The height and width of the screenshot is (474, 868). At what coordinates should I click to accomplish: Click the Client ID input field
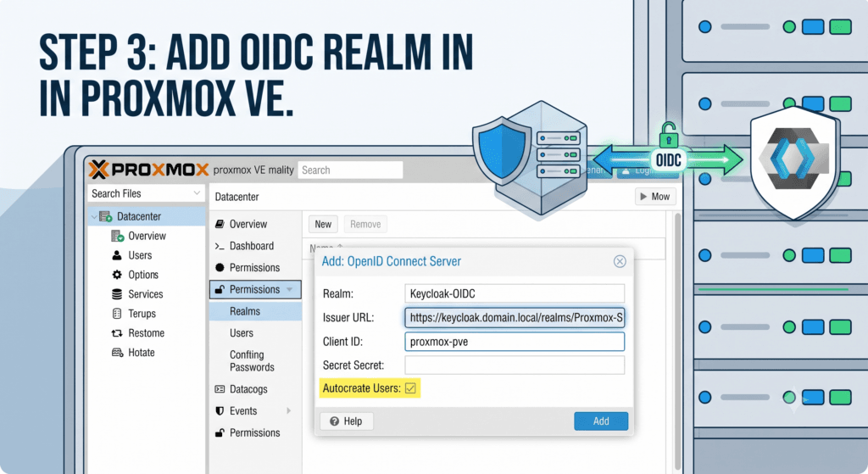(515, 342)
